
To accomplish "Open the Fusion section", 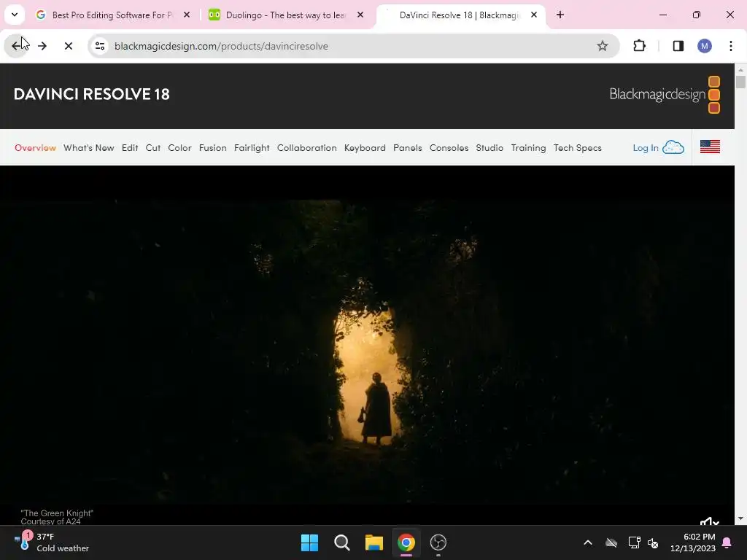I will coord(212,148).
